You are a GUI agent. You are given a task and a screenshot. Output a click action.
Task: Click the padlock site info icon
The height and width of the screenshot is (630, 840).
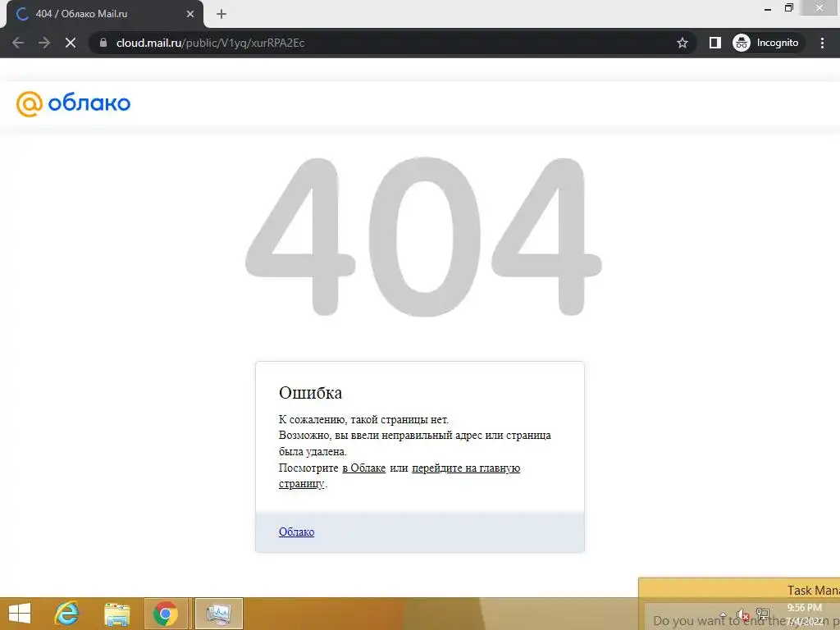pos(103,43)
